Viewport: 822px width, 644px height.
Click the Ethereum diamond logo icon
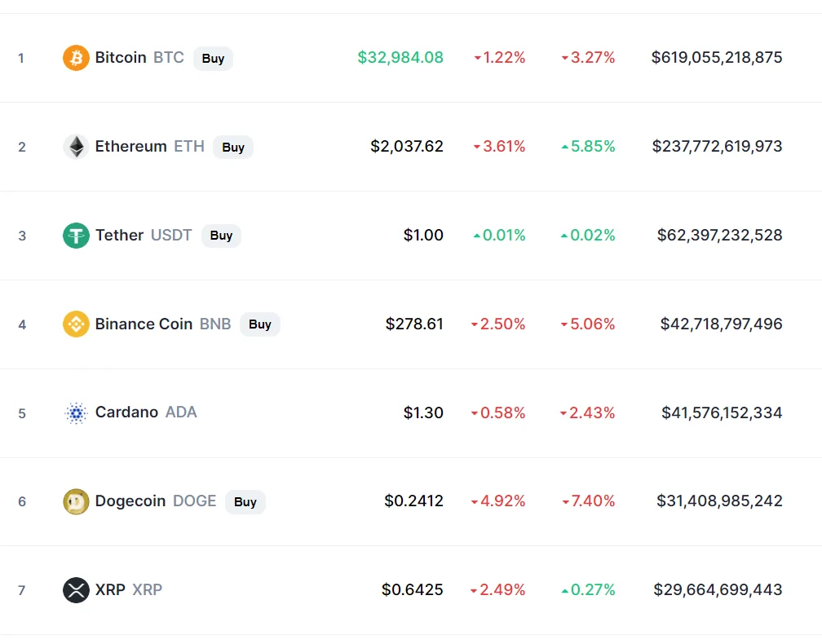click(76, 147)
